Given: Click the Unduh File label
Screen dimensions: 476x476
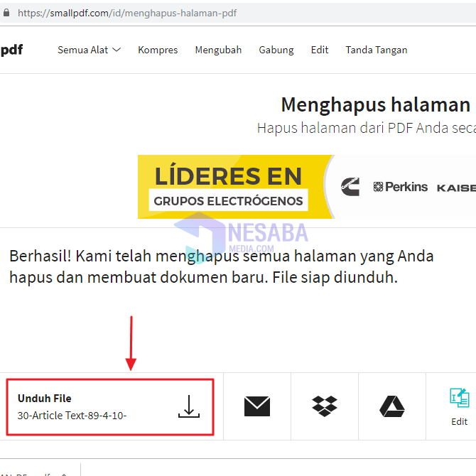Looking at the screenshot, I should pos(45,399).
